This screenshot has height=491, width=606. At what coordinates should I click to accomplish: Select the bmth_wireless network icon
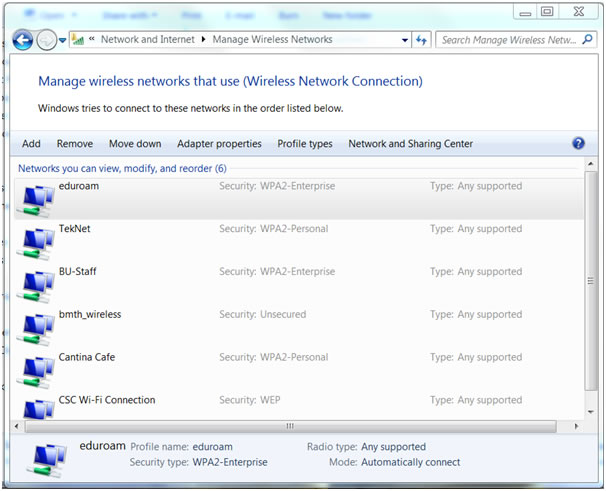coord(36,330)
